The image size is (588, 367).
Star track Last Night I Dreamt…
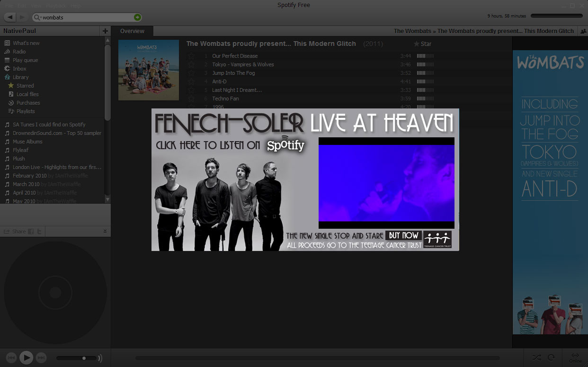[191, 90]
